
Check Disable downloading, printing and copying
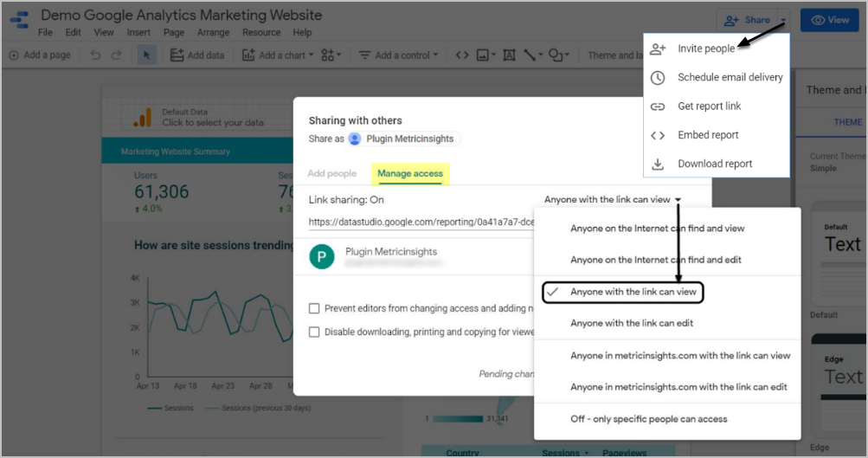(x=315, y=332)
